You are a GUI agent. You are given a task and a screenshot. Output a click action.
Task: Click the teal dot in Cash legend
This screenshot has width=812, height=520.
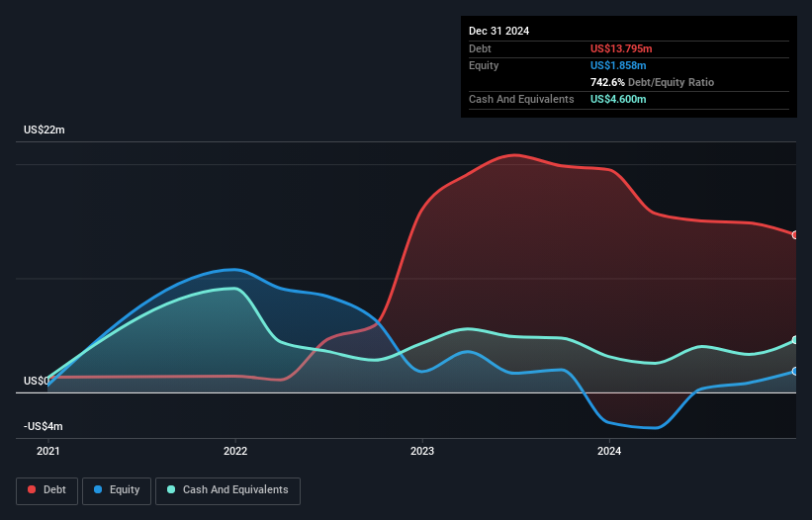pyautogui.click(x=171, y=489)
